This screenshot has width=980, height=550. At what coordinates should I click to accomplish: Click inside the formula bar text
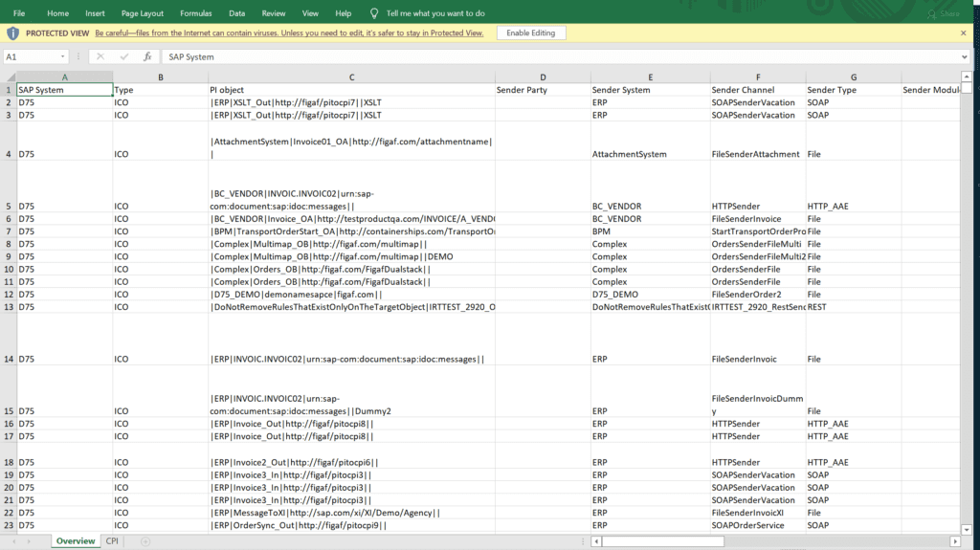pyautogui.click(x=559, y=56)
